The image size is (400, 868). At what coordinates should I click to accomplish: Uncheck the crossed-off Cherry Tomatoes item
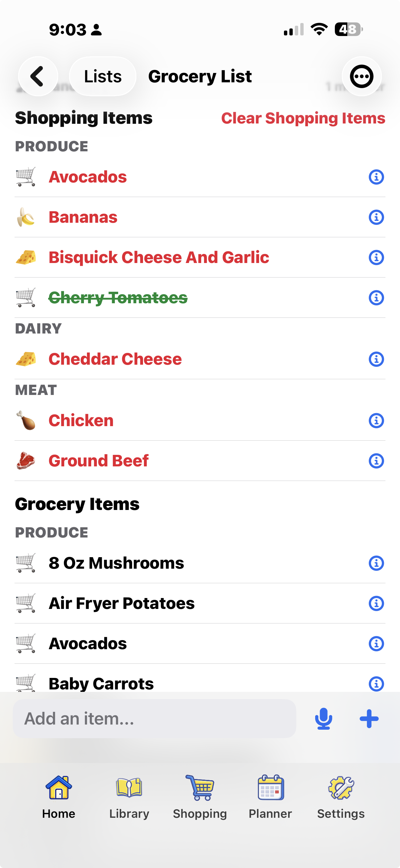coord(118,298)
